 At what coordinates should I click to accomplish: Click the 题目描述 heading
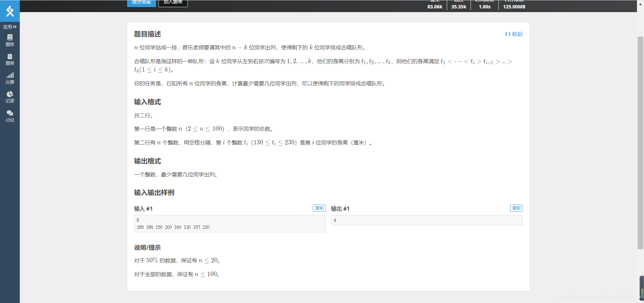(x=148, y=34)
